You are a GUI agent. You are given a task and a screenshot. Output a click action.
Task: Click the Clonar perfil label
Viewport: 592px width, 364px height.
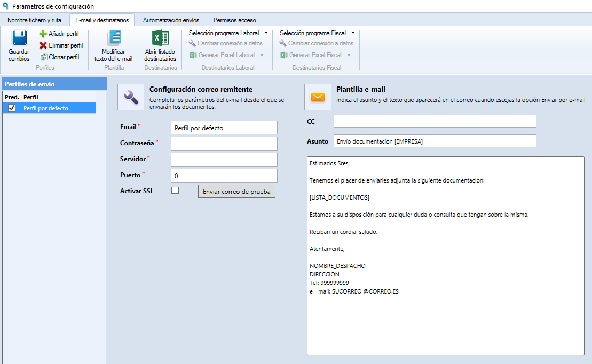point(64,57)
